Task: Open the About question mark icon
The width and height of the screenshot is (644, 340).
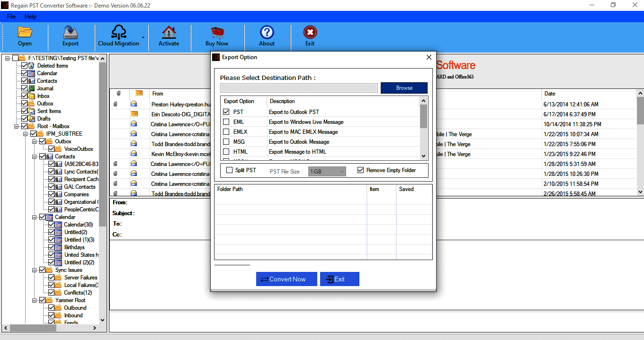Action: [x=267, y=32]
